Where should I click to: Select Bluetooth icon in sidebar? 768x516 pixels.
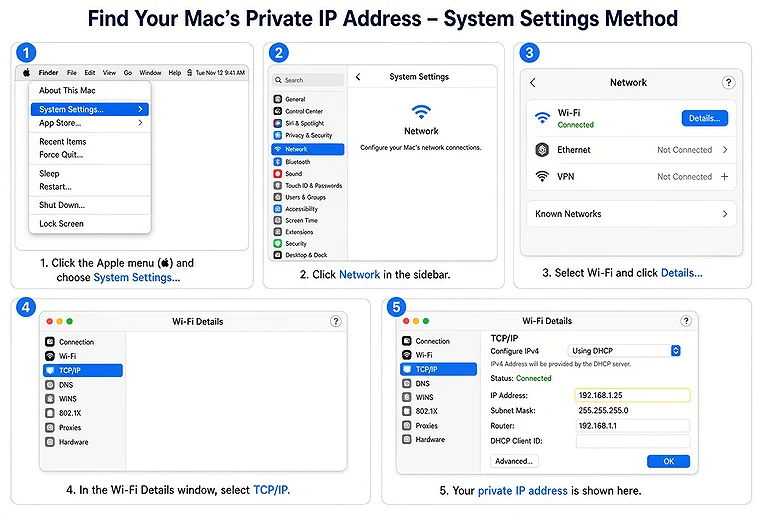point(278,162)
